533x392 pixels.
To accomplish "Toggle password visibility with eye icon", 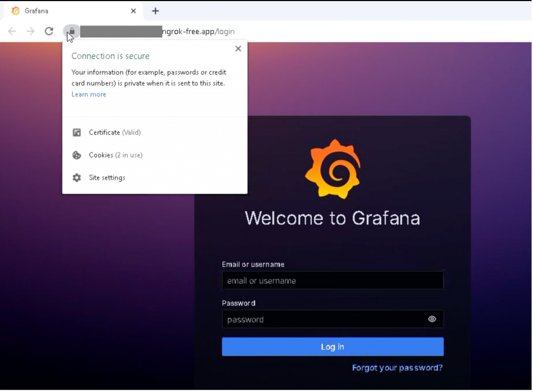I will 432,319.
